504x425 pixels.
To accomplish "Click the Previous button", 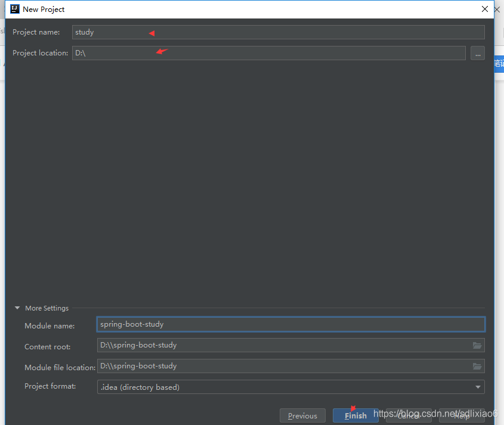I will coord(302,415).
